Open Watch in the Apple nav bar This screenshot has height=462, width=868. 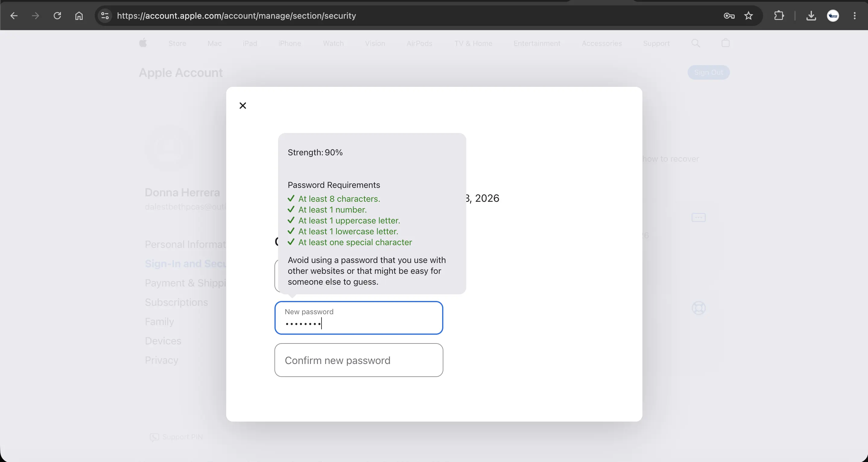pyautogui.click(x=333, y=43)
